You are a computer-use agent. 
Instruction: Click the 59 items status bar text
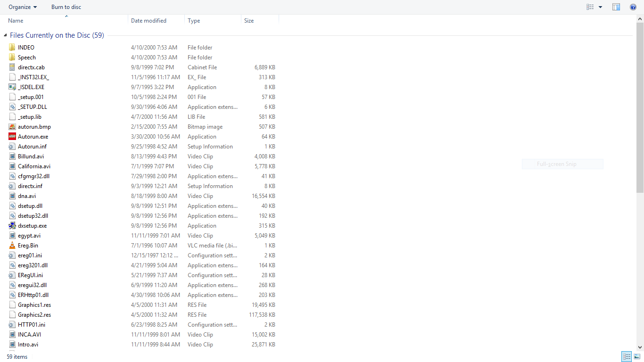pos(17,357)
